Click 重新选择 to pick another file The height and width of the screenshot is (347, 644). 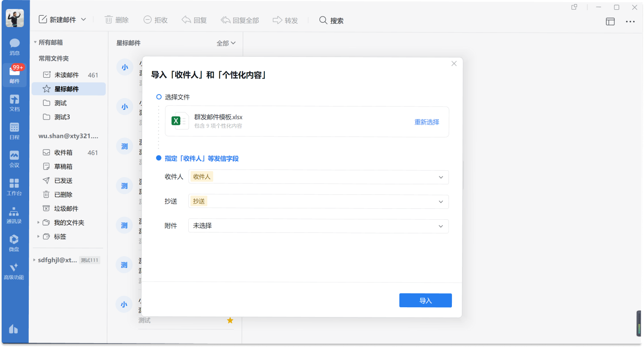(427, 122)
